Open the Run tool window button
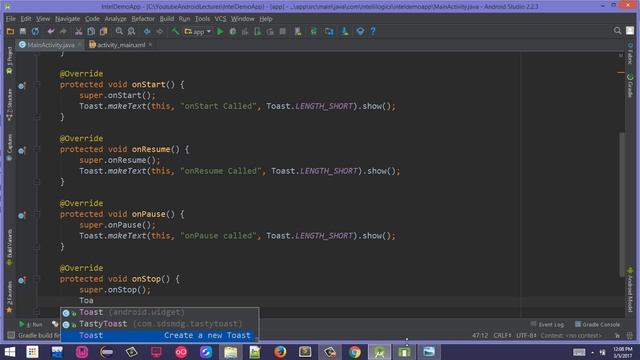 [x=31, y=324]
